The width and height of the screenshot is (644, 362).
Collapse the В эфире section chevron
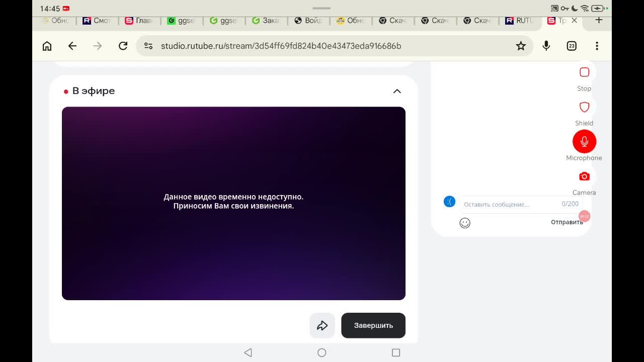397,91
